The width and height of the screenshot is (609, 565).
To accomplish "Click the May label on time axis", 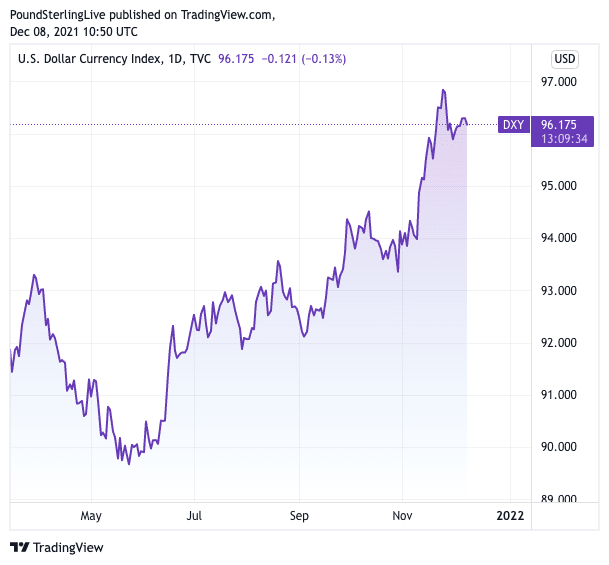I will (x=91, y=516).
